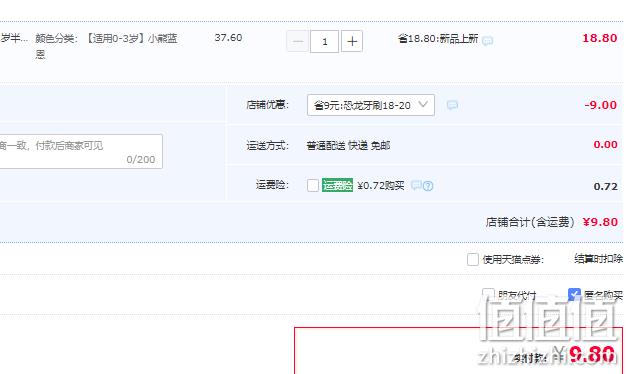
Task: Click the -9.00 discount amount
Action: coord(601,105)
